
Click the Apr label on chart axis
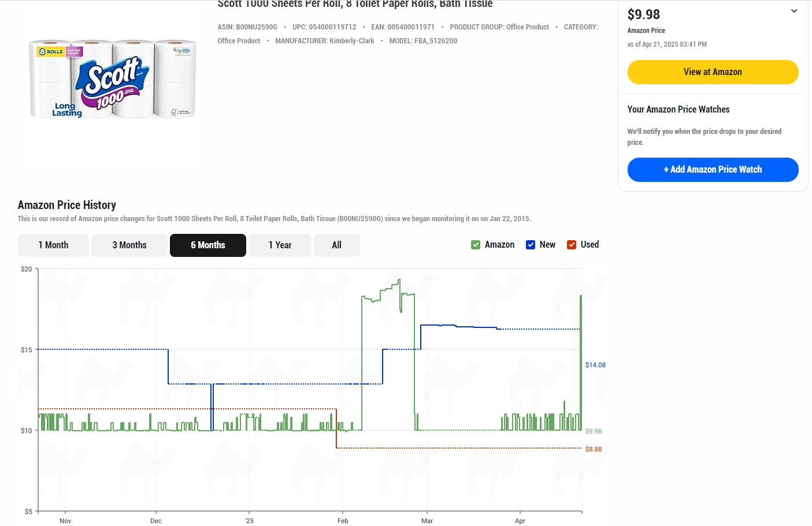[520, 521]
